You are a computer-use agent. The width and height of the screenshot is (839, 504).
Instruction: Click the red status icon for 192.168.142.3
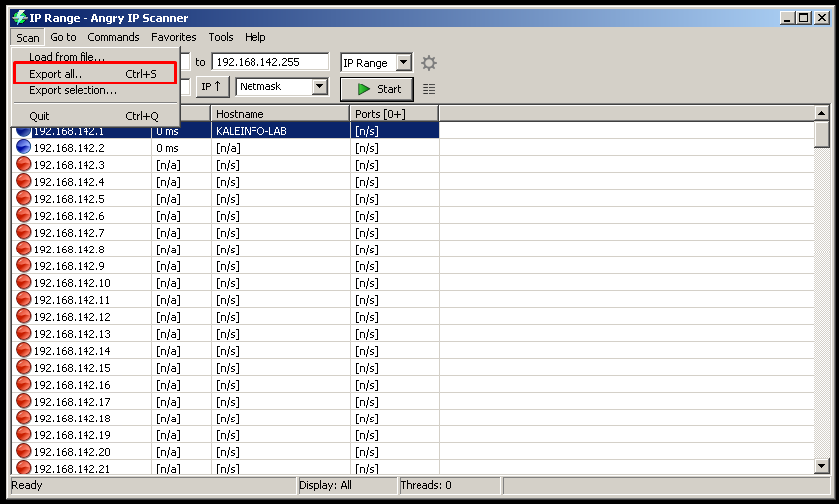23,164
